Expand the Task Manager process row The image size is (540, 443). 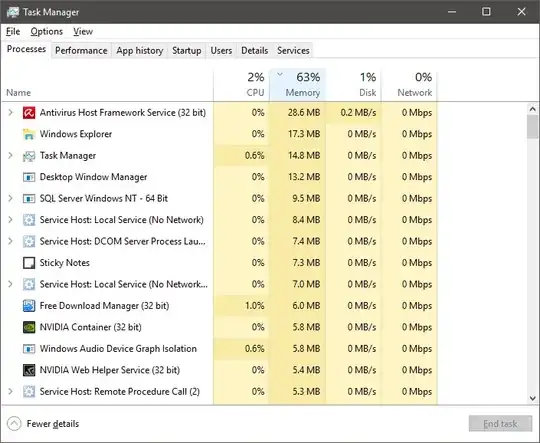coord(10,155)
